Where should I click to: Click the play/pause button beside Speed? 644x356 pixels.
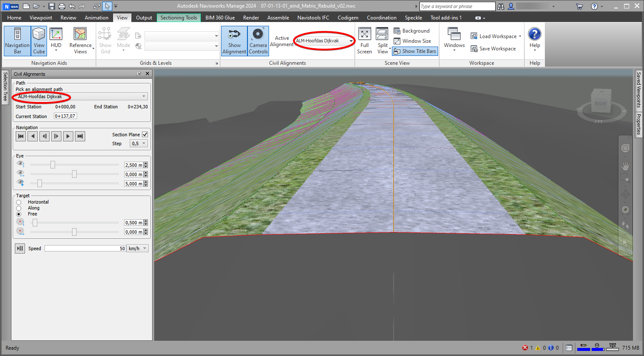[20, 248]
